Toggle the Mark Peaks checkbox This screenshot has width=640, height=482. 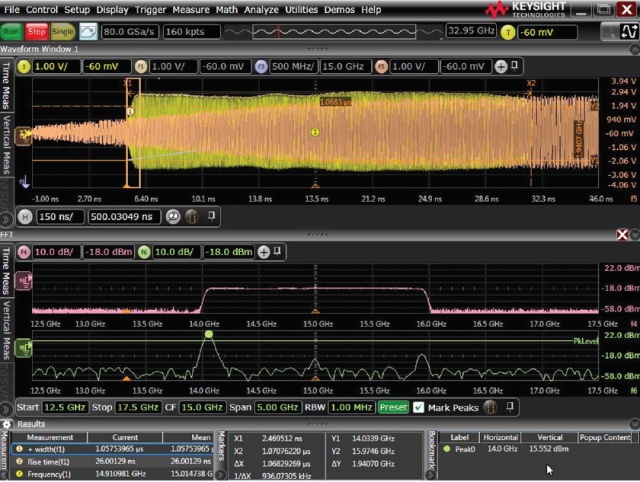(418, 407)
